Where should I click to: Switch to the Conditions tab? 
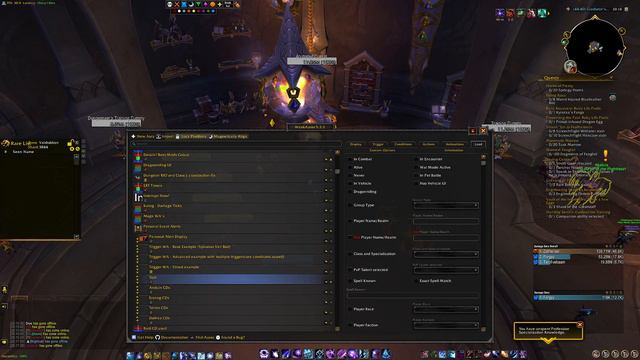click(x=403, y=144)
